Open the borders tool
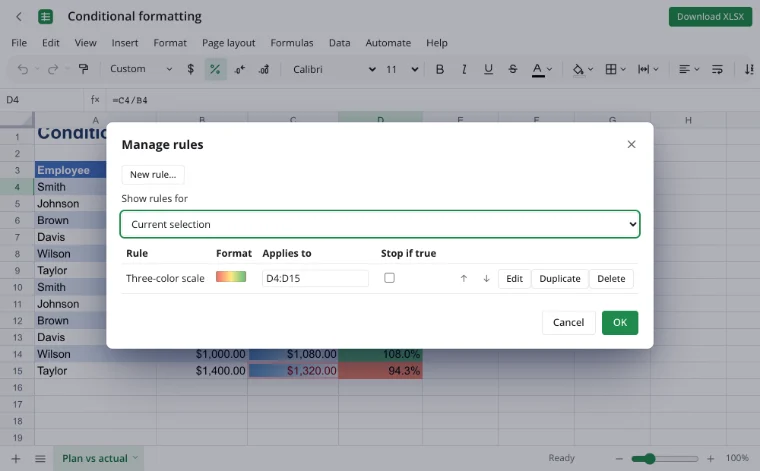The height and width of the screenshot is (471, 760). (611, 69)
